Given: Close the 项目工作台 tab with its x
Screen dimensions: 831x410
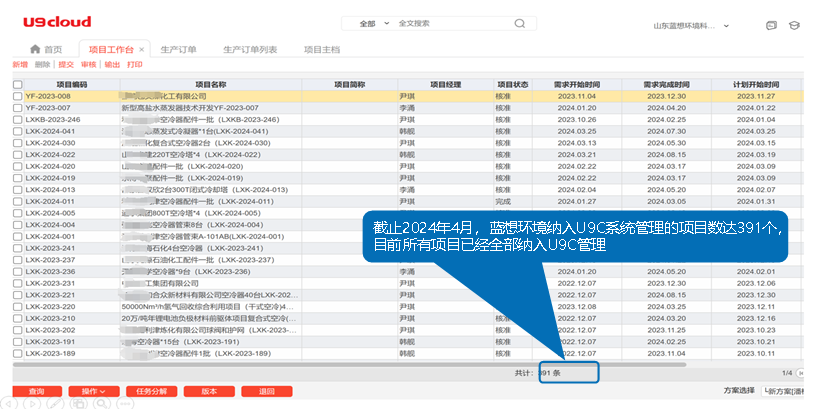Looking at the screenshot, I should pos(142,49).
